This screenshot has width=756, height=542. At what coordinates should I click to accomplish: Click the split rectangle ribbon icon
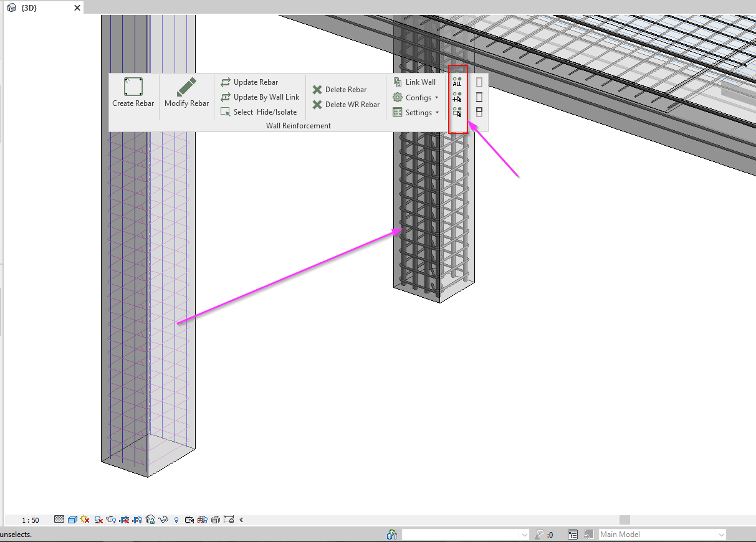click(479, 112)
